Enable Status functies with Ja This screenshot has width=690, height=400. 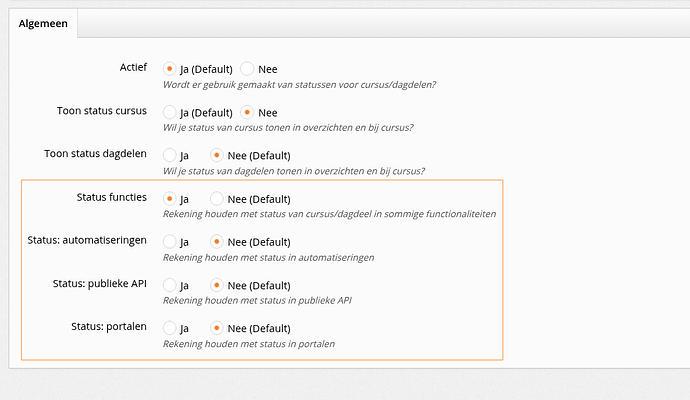[x=170, y=199]
